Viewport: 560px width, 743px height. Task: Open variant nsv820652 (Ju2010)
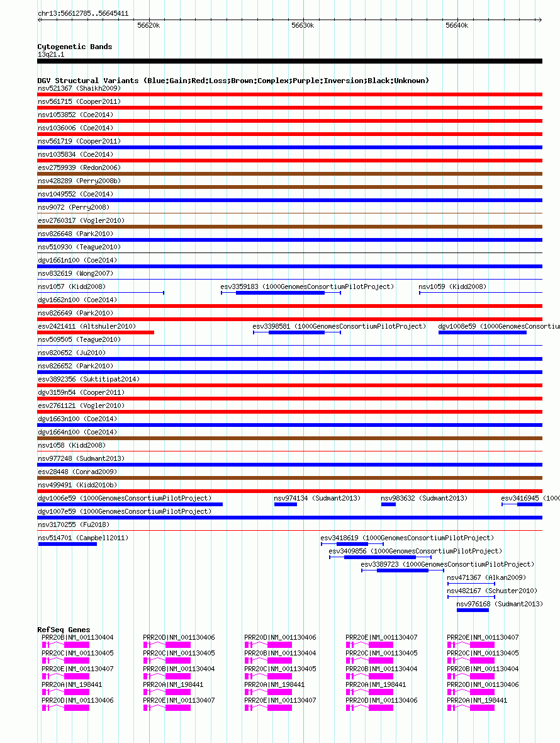tap(72, 353)
